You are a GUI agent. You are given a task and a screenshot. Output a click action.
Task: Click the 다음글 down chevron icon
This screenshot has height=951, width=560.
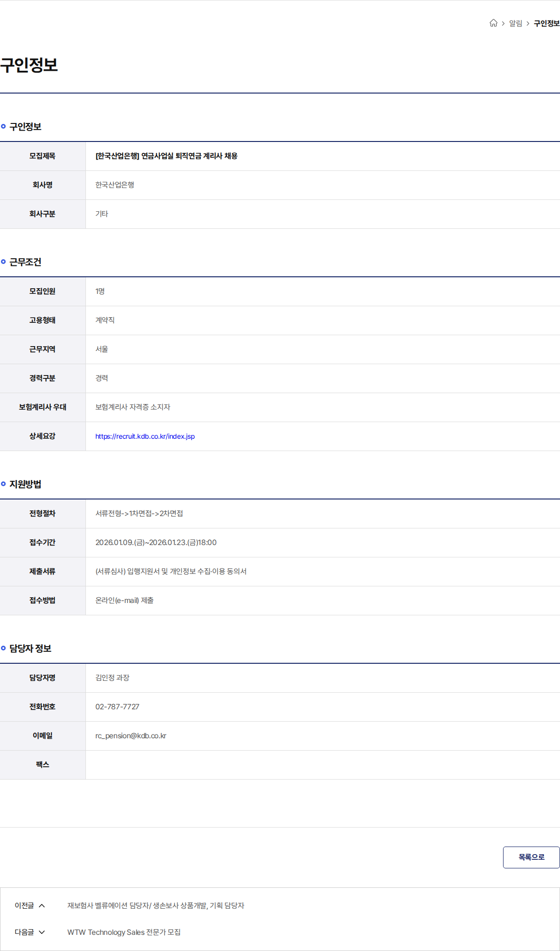coord(42,932)
